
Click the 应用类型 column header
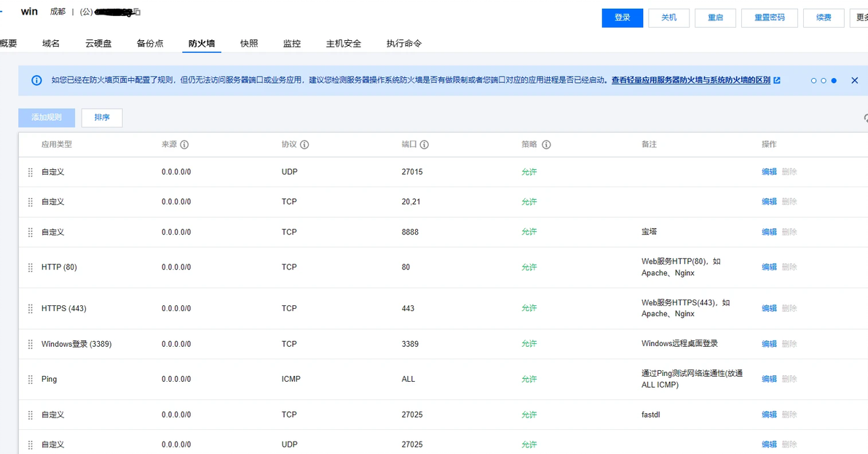57,144
